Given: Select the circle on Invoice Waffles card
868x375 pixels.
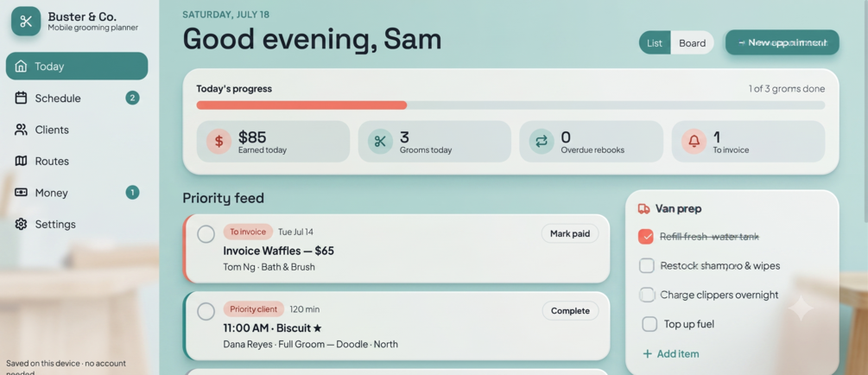Looking at the screenshot, I should point(206,234).
